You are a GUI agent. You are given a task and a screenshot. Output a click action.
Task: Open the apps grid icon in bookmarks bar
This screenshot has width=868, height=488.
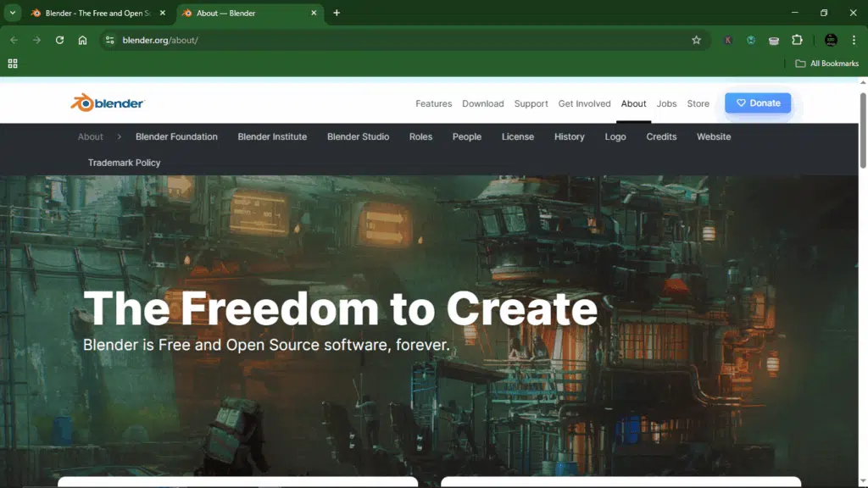[x=13, y=64]
